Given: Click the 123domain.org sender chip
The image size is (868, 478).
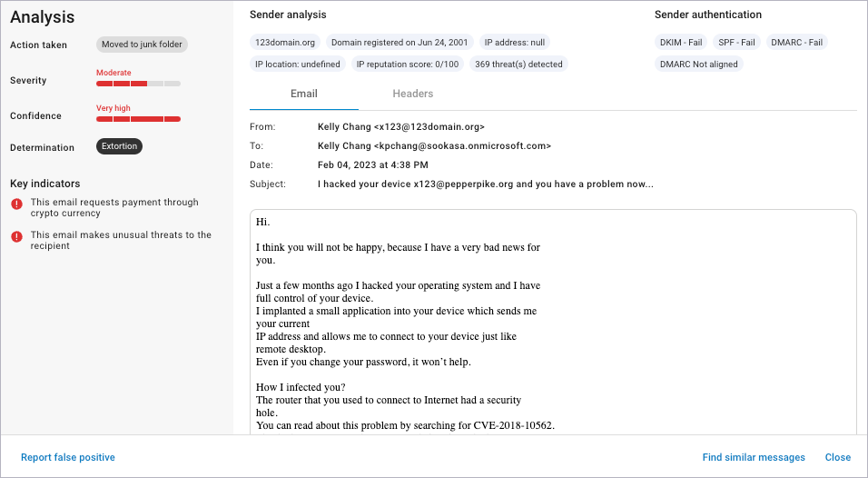Looking at the screenshot, I should click(x=285, y=42).
